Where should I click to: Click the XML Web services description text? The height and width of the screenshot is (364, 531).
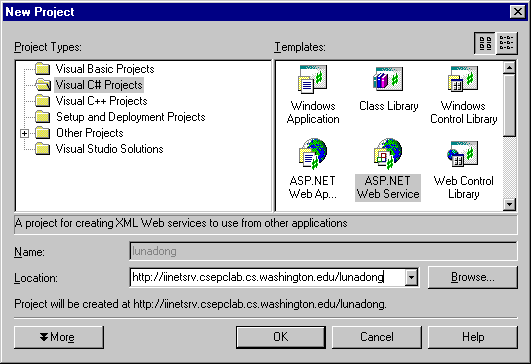click(181, 223)
